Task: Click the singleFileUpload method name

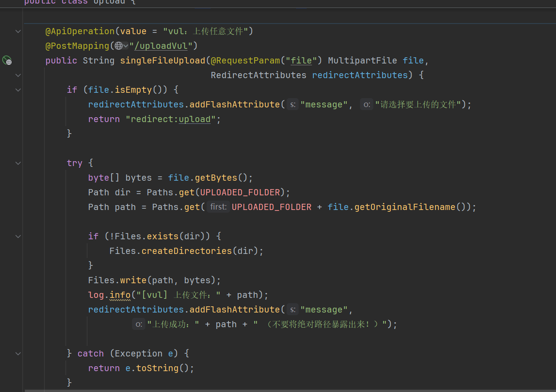Action: tap(163, 60)
